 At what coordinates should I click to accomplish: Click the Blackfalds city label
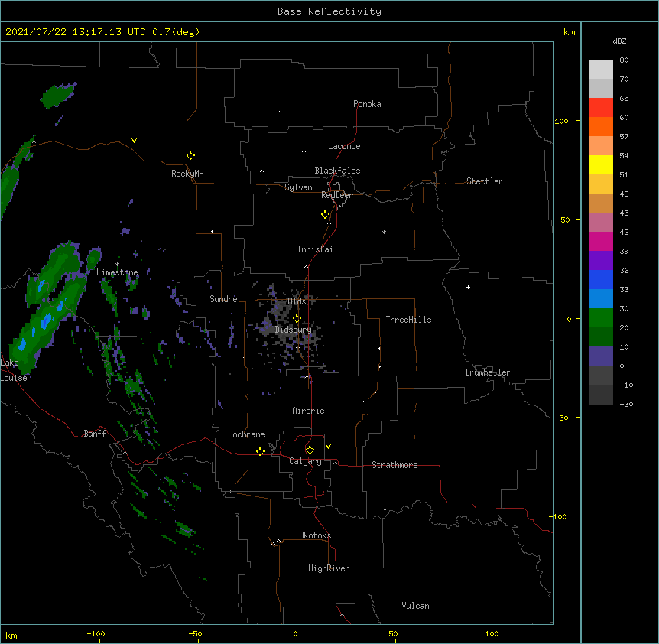coord(337,171)
